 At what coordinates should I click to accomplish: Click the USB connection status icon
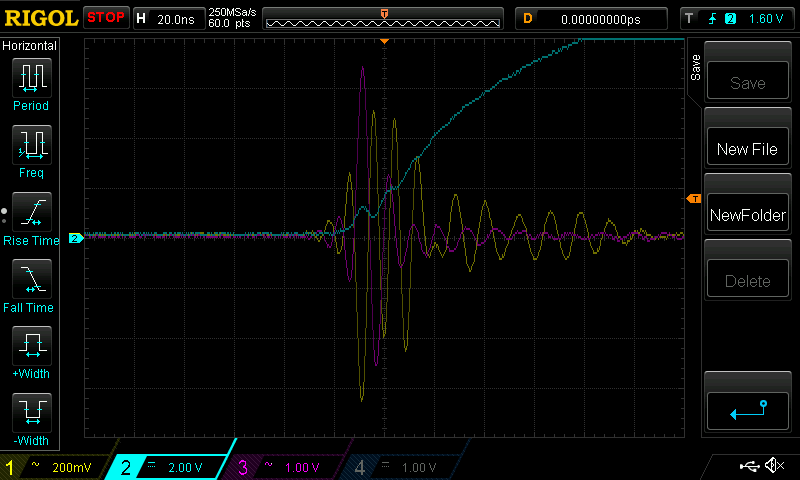point(749,465)
